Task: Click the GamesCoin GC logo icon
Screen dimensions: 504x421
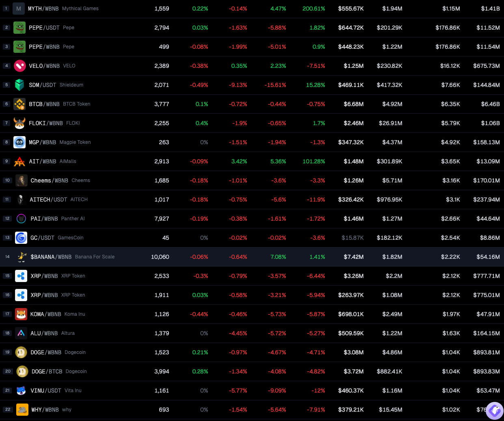Action: coord(21,238)
